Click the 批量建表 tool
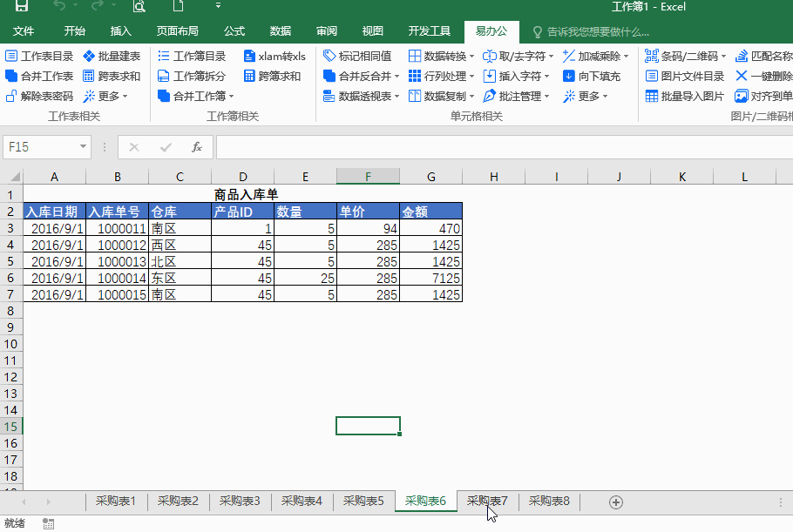This screenshot has width=793, height=532. pyautogui.click(x=112, y=56)
